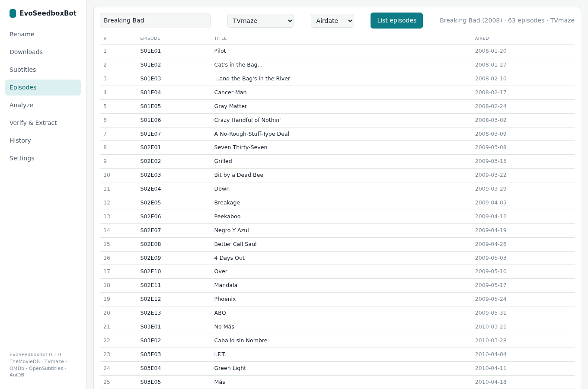The width and height of the screenshot is (588, 389).
Task: Click episode code S02E08
Action: (x=150, y=244)
